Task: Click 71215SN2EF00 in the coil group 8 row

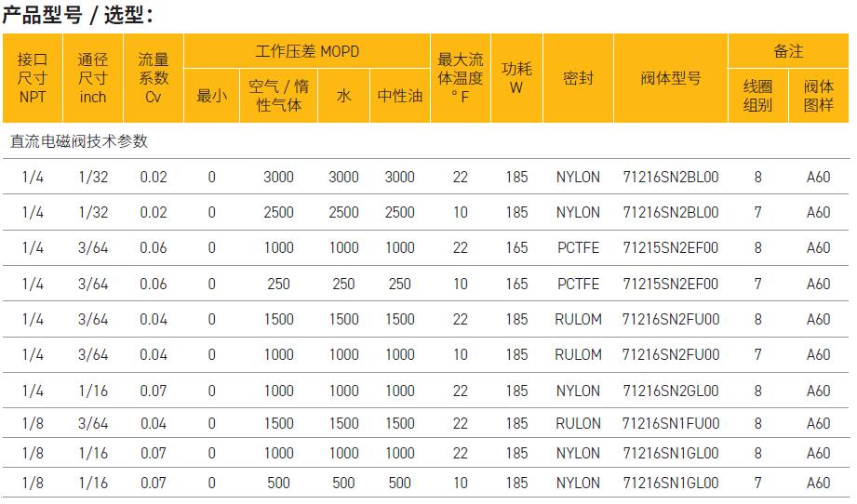Action: click(671, 248)
